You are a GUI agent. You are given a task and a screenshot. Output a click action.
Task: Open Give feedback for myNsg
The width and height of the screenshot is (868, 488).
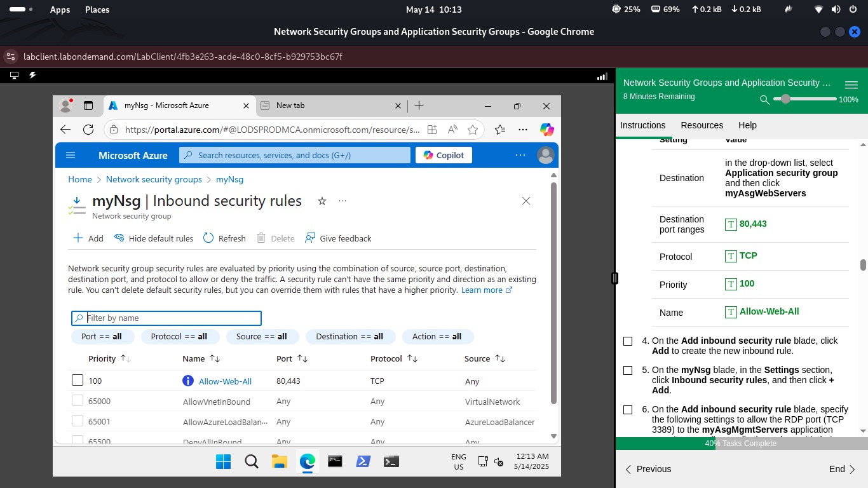pyautogui.click(x=338, y=238)
